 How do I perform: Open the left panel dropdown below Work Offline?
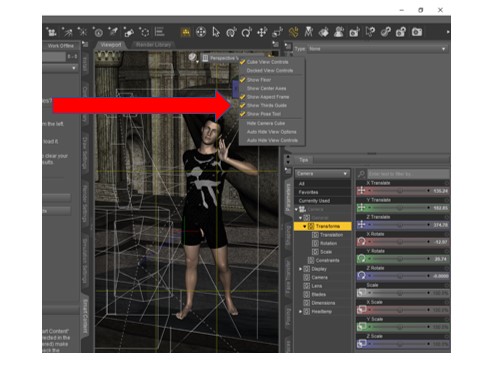(60, 68)
